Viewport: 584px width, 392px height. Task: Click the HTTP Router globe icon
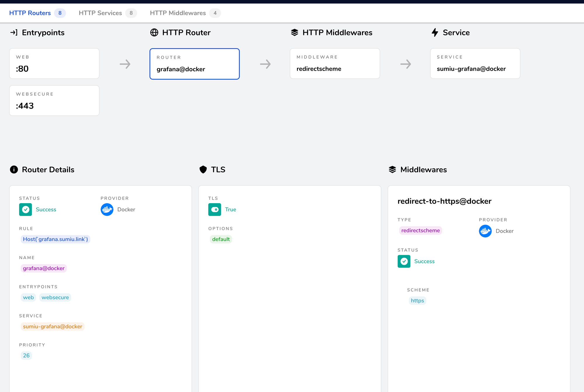pos(154,32)
